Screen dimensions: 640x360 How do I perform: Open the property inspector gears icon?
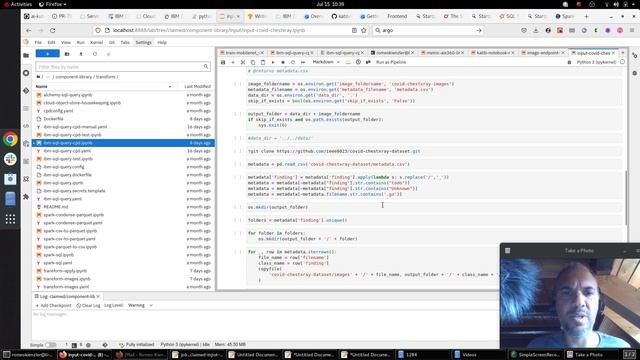pyautogui.click(x=635, y=55)
